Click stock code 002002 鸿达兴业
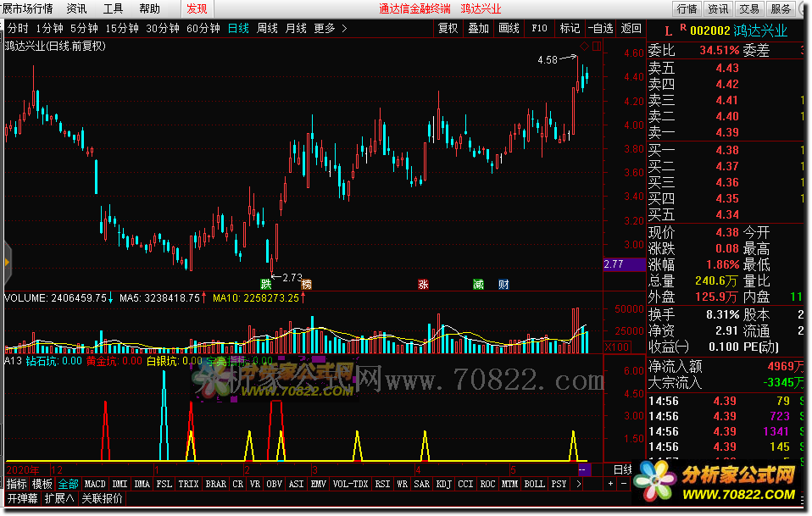812x516 pixels. pos(738,31)
